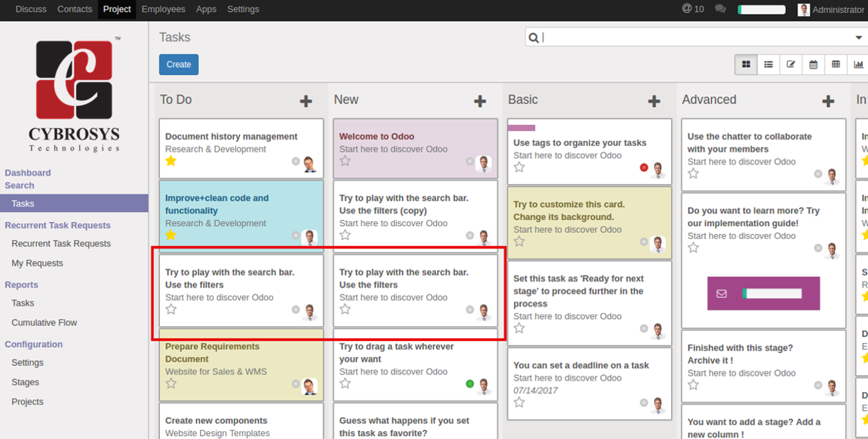
Task: Add task with plus in Basic column
Action: click(x=654, y=101)
